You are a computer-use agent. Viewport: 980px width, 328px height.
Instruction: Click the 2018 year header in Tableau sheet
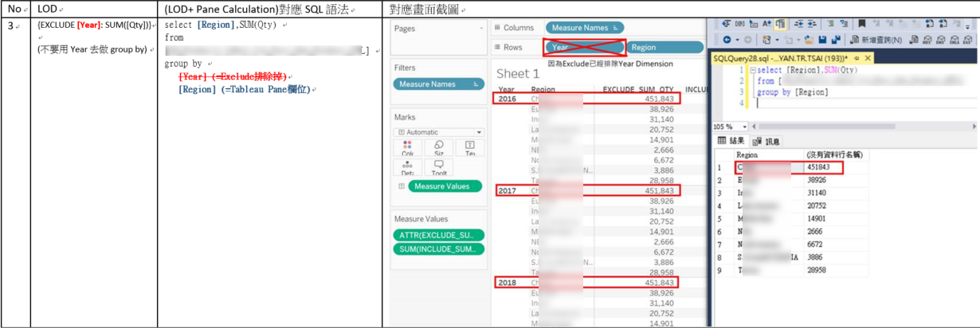tap(507, 283)
